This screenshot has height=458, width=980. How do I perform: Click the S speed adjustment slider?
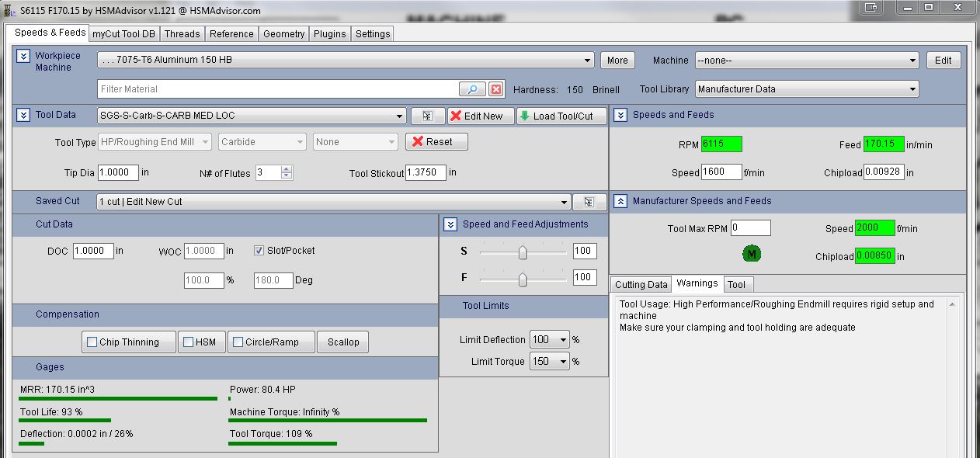pos(523,252)
